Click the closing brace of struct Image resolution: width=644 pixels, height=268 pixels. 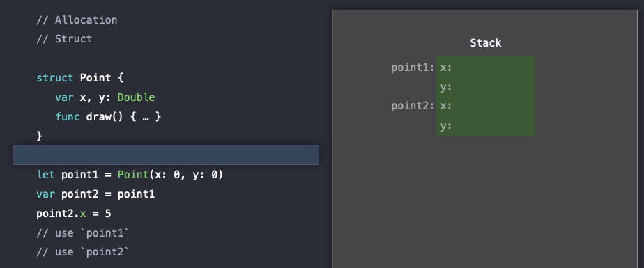40,136
